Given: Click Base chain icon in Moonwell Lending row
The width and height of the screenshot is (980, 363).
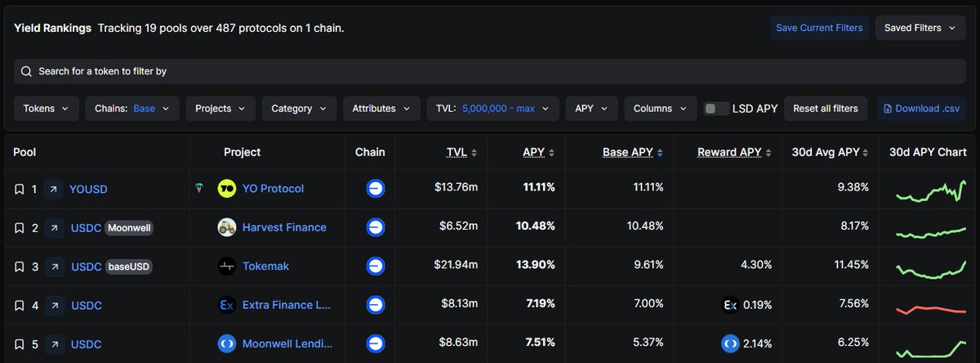Looking at the screenshot, I should point(376,344).
